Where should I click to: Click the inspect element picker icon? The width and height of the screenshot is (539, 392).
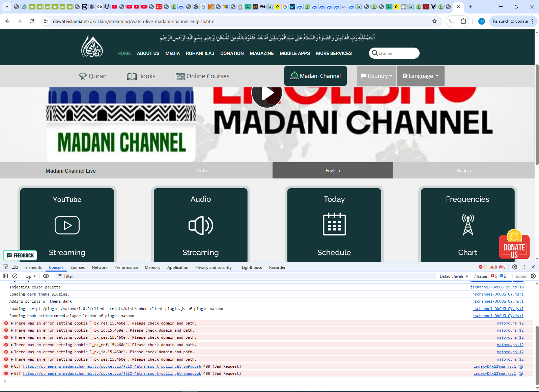pos(5,267)
